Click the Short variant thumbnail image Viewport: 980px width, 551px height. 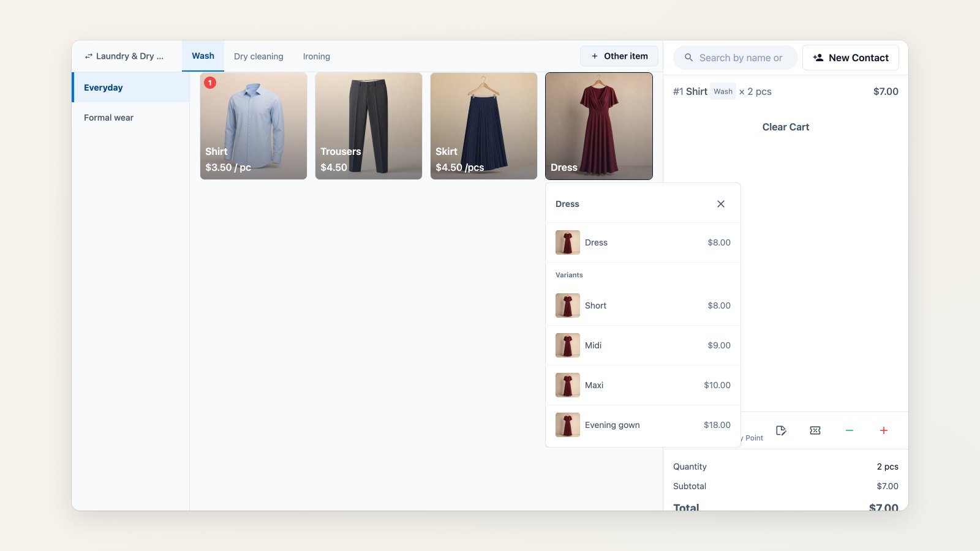pos(568,305)
